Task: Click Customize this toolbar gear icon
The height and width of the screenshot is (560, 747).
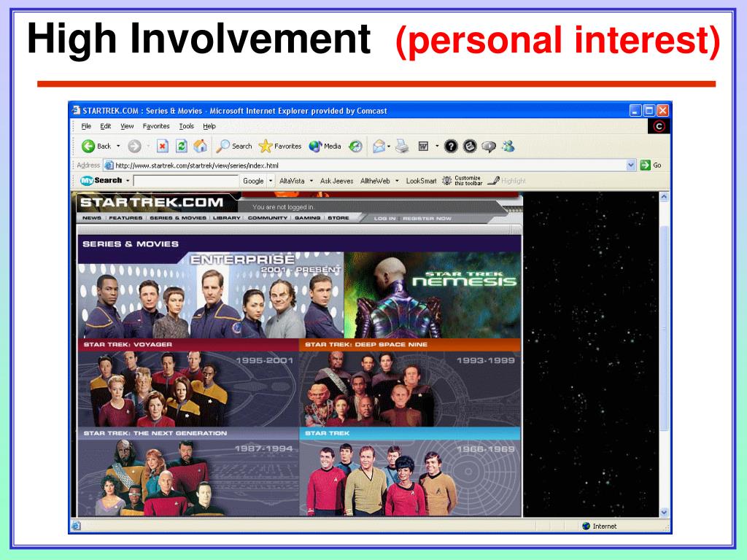Action: click(x=447, y=181)
